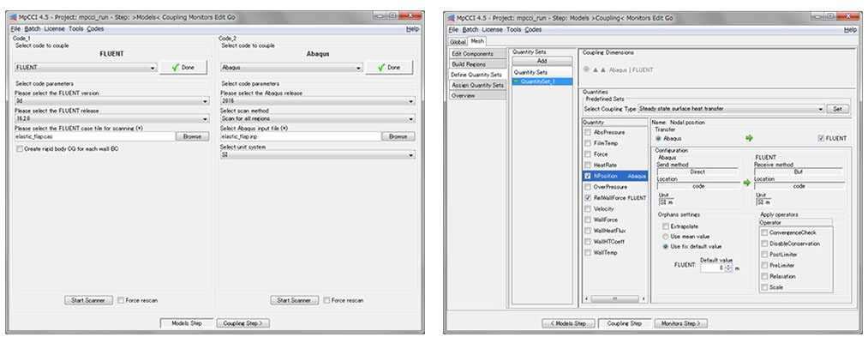868x337 pixels.
Task: Select QuantitySet_1 in the list
Action: point(542,81)
